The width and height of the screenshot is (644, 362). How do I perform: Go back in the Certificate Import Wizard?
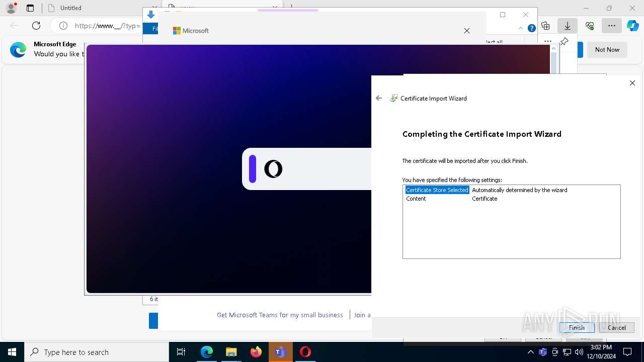click(x=379, y=98)
